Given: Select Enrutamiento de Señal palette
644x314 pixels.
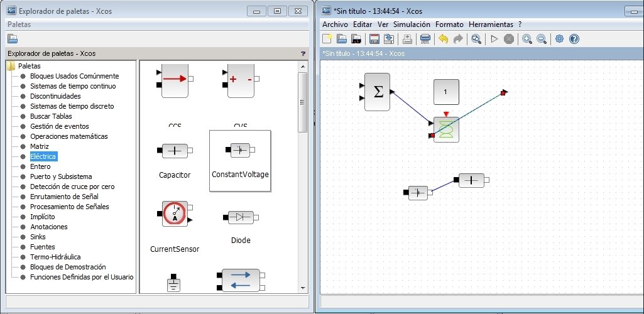Looking at the screenshot, I should click(x=64, y=197).
